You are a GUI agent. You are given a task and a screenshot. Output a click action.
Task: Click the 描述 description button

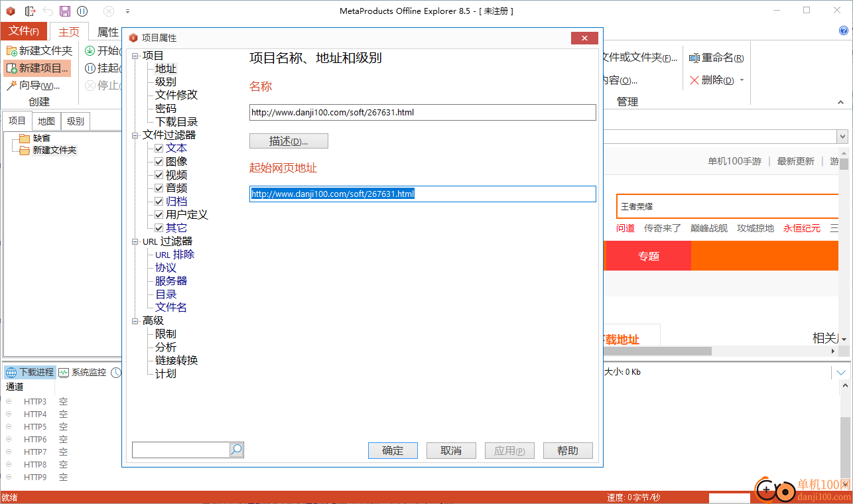click(289, 141)
